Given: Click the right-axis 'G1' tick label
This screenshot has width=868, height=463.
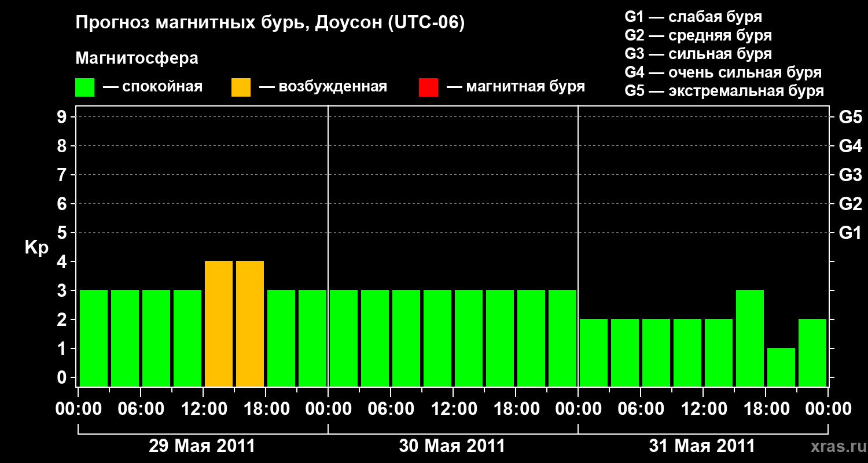Looking at the screenshot, I should pos(850,233).
